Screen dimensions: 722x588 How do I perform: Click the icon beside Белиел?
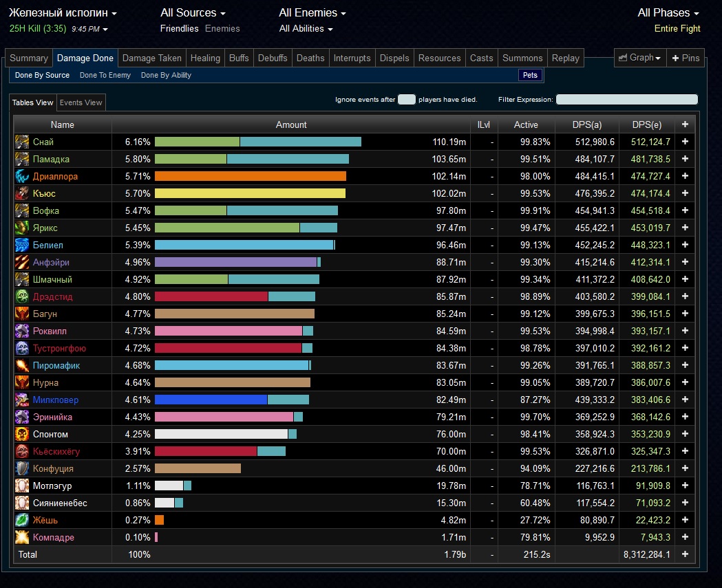22,245
